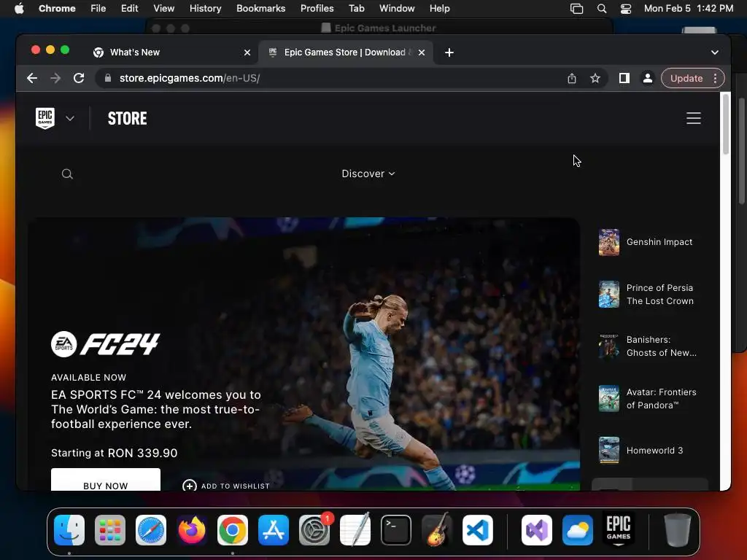
Task: Bookmark this page with star icon
Action: 595,78
